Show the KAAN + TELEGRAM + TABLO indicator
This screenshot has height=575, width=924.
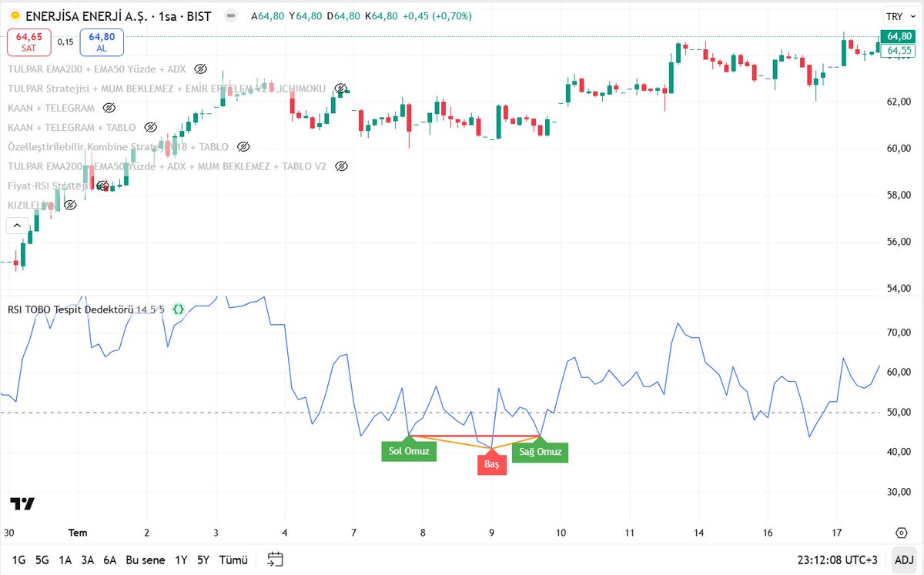click(x=150, y=127)
